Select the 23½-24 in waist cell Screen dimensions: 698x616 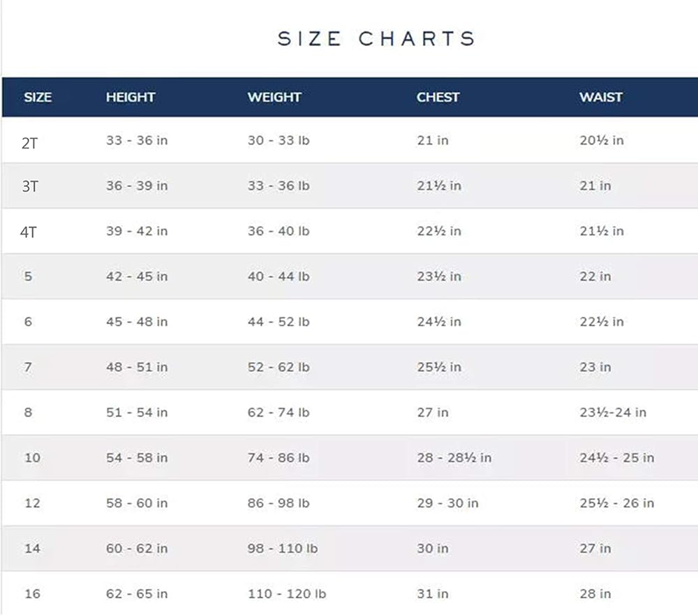[613, 412]
